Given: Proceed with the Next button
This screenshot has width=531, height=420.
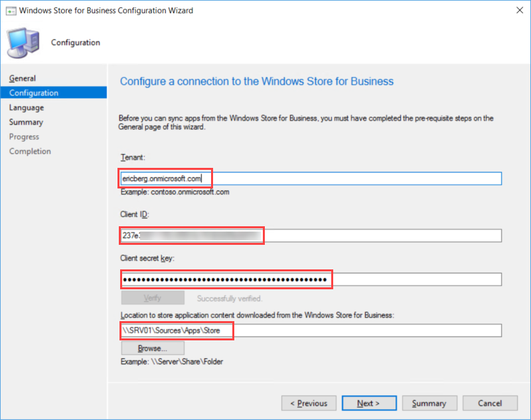Looking at the screenshot, I should point(369,403).
